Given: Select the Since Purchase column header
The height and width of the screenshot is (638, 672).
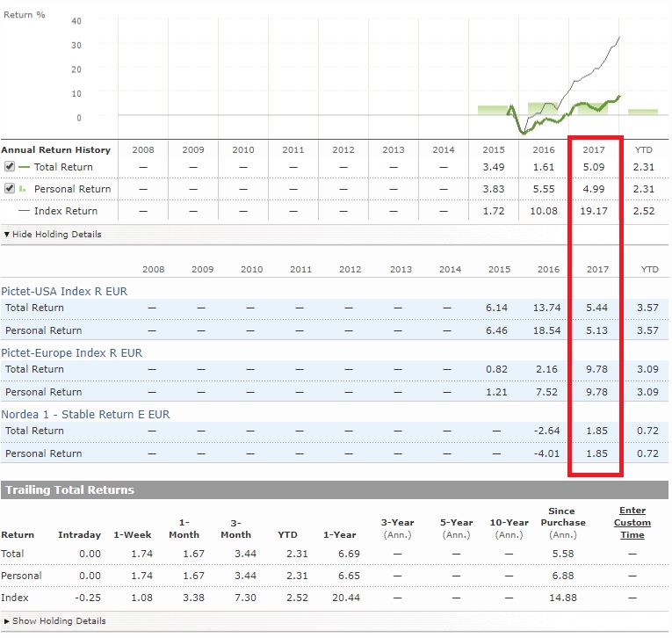Looking at the screenshot, I should (561, 522).
